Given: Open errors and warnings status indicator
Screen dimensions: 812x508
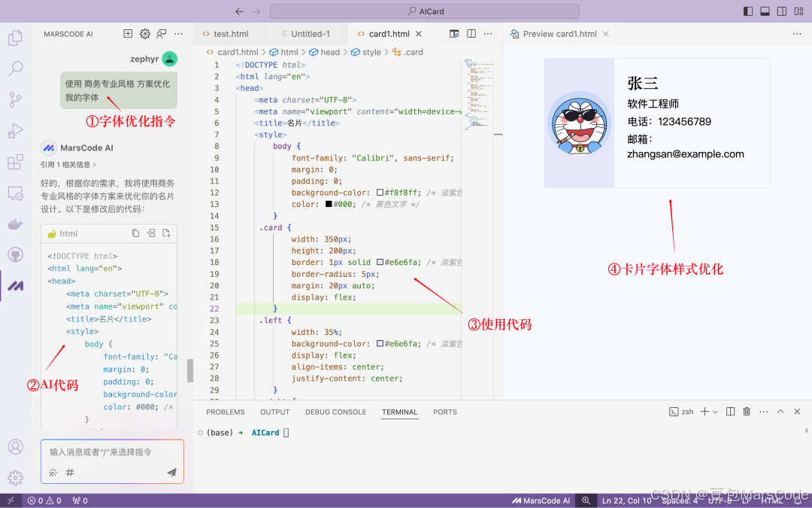Looking at the screenshot, I should pyautogui.click(x=44, y=500).
